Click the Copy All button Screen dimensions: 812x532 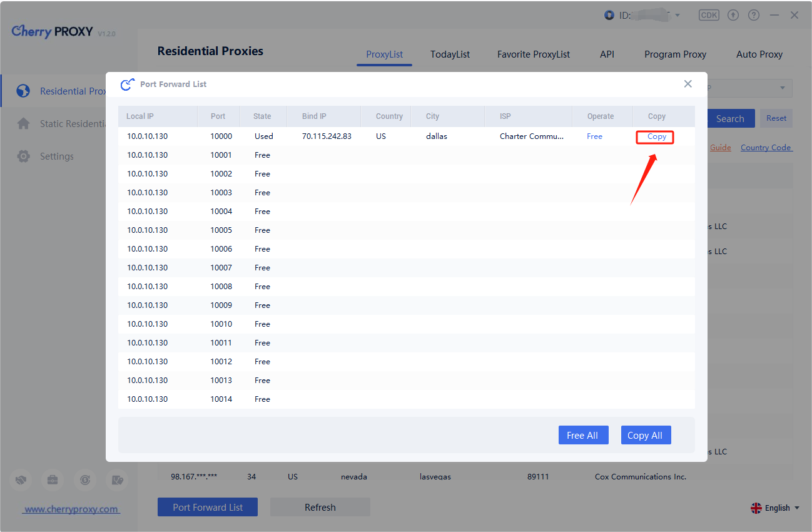[x=646, y=436]
